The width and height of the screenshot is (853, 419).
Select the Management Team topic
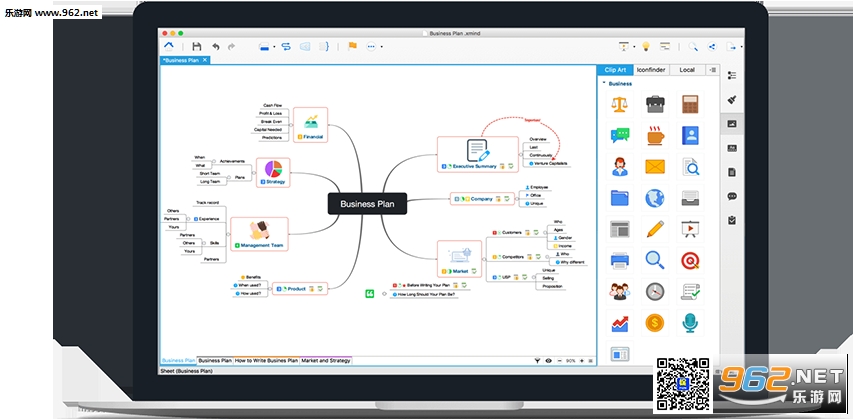click(x=259, y=234)
